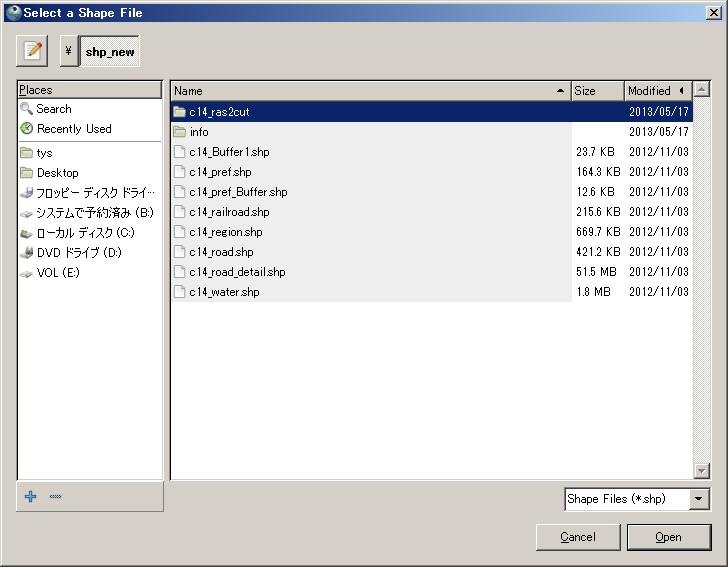Sort the file list by Name column
This screenshot has width=728, height=567.
tap(370, 91)
